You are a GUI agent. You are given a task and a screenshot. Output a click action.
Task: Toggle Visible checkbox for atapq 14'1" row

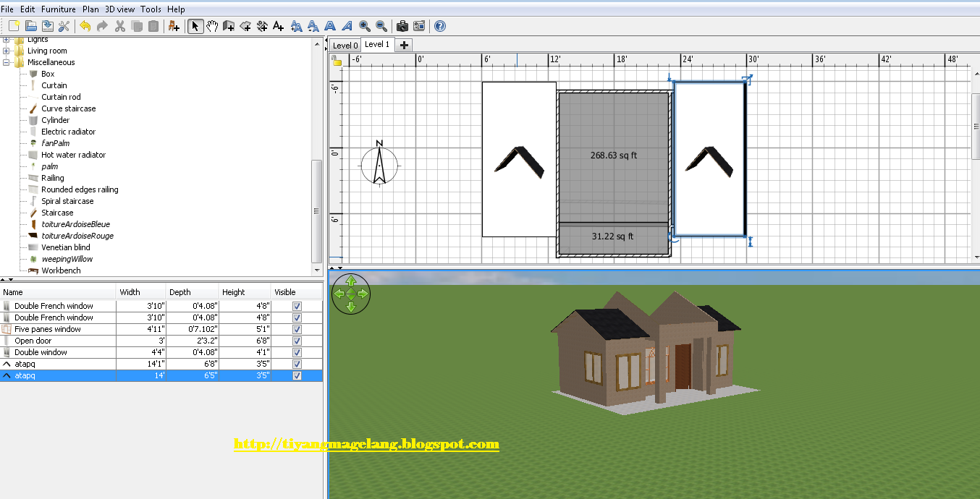297,364
